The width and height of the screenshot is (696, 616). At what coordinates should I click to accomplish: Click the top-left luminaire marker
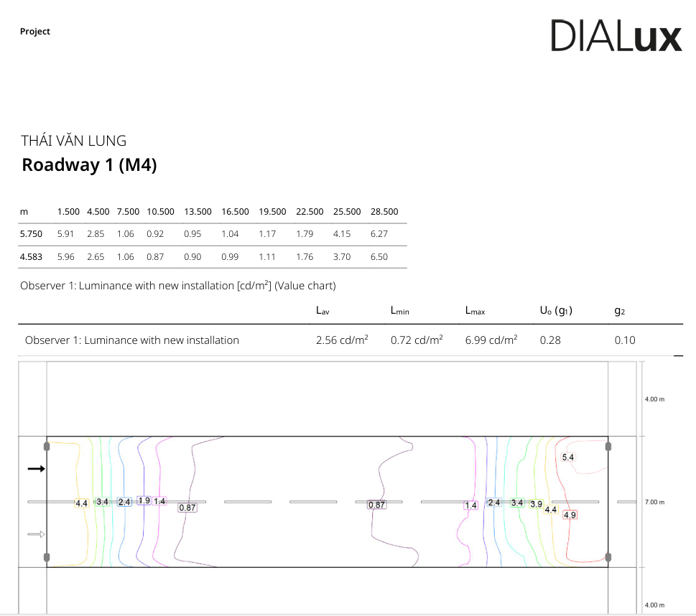click(47, 446)
